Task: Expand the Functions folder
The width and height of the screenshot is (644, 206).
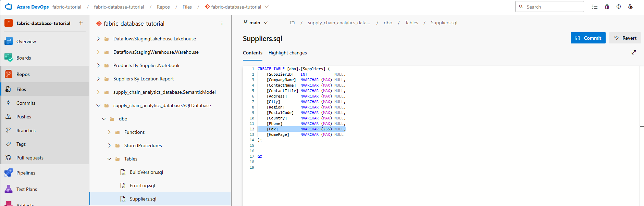Action: coord(109,132)
